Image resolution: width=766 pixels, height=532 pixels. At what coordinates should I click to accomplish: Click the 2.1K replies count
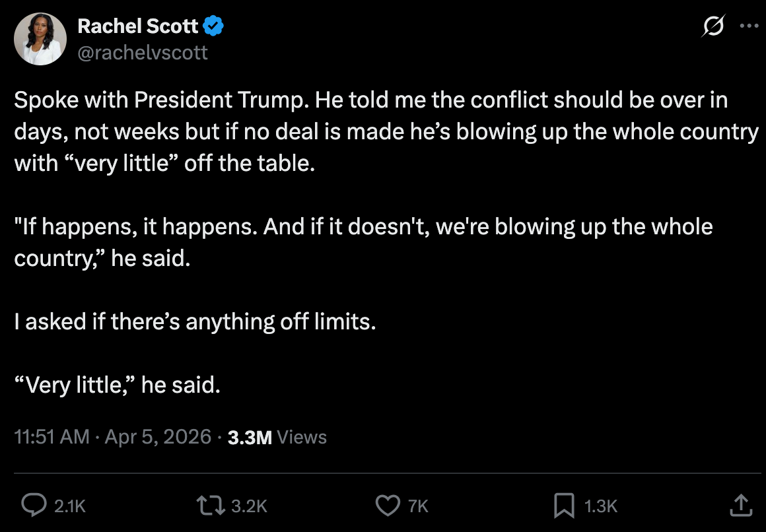coord(69,506)
